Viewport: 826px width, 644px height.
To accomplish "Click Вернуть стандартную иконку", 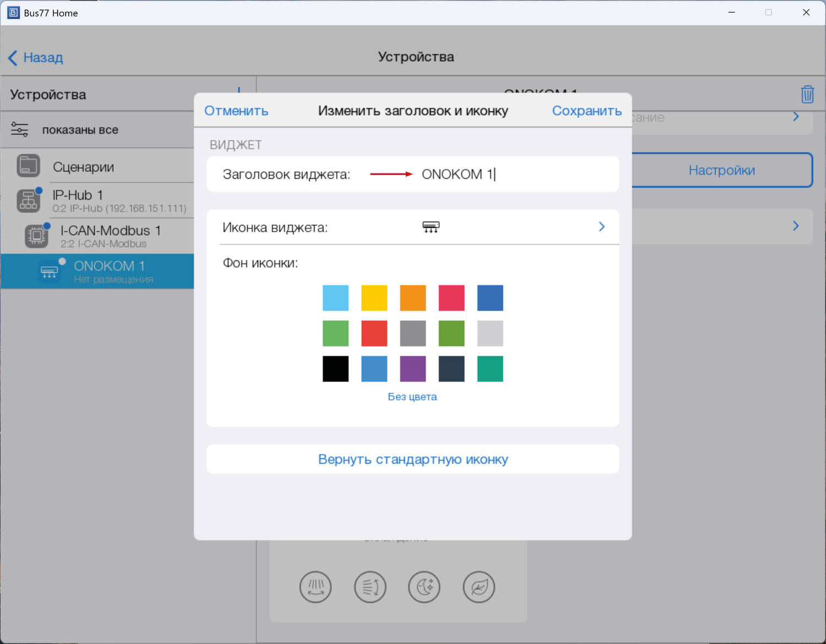I will tap(412, 459).
